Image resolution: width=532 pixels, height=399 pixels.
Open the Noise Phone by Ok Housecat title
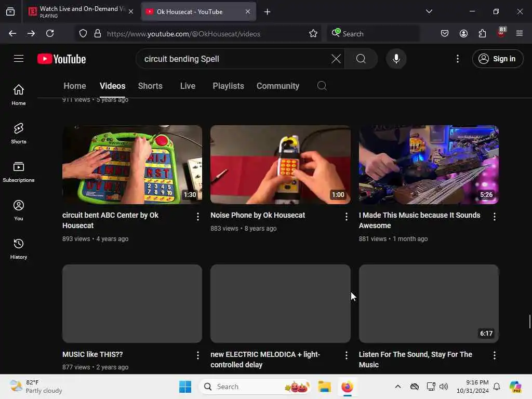coord(258,215)
